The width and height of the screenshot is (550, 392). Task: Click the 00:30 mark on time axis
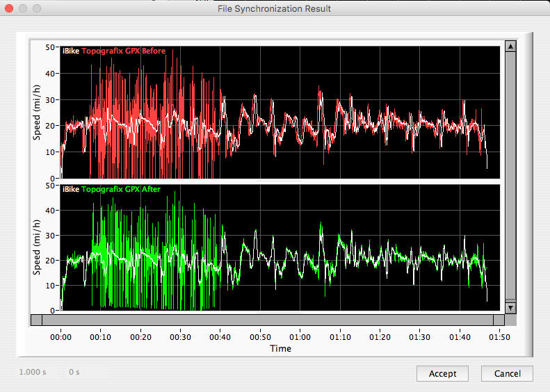coord(181,337)
